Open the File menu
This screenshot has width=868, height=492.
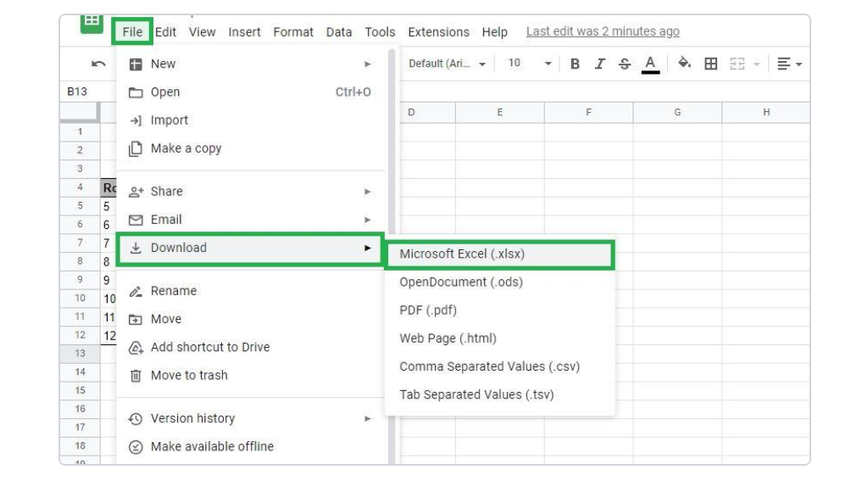132,32
